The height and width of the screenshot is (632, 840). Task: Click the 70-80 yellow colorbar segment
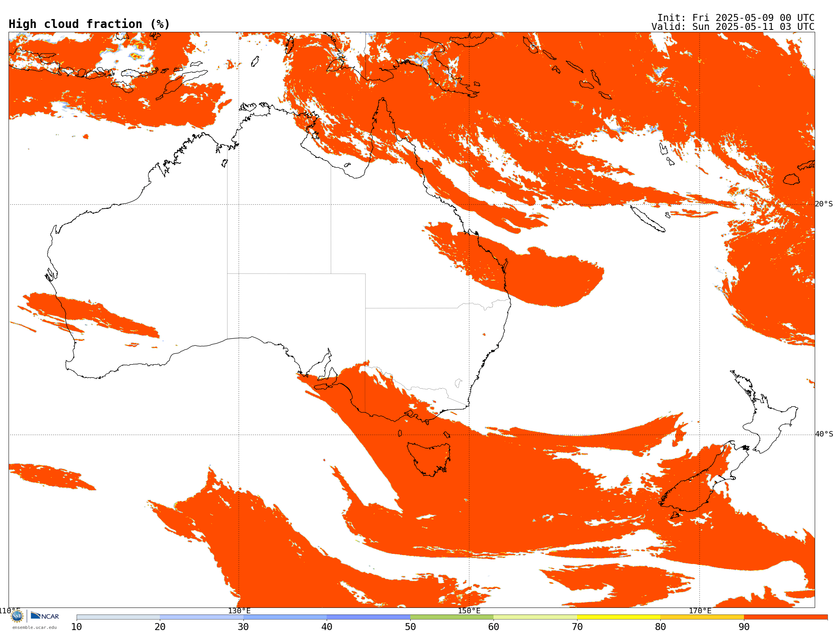pos(619,617)
